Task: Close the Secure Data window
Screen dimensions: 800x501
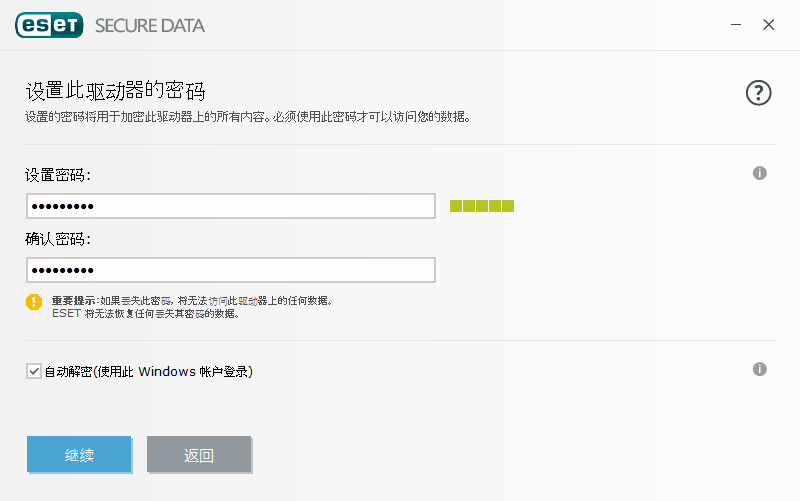Action: tap(768, 24)
